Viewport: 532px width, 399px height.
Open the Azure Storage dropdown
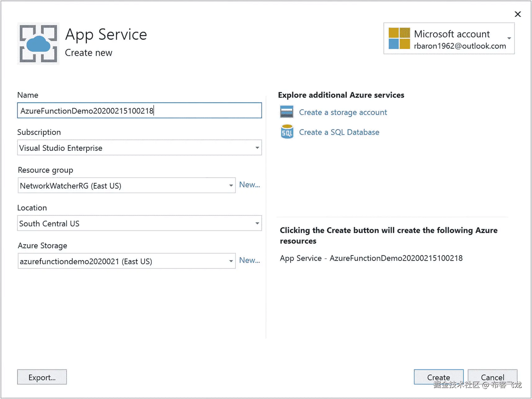231,261
